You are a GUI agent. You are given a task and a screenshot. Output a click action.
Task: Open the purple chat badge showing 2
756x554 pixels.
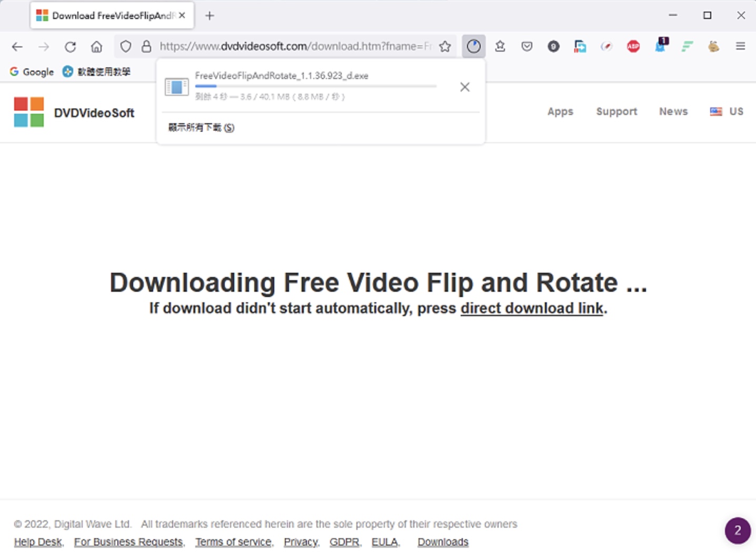pyautogui.click(x=738, y=530)
